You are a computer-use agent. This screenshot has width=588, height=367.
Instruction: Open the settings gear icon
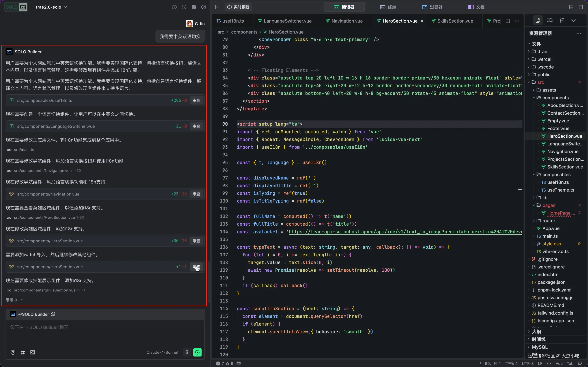point(194,7)
